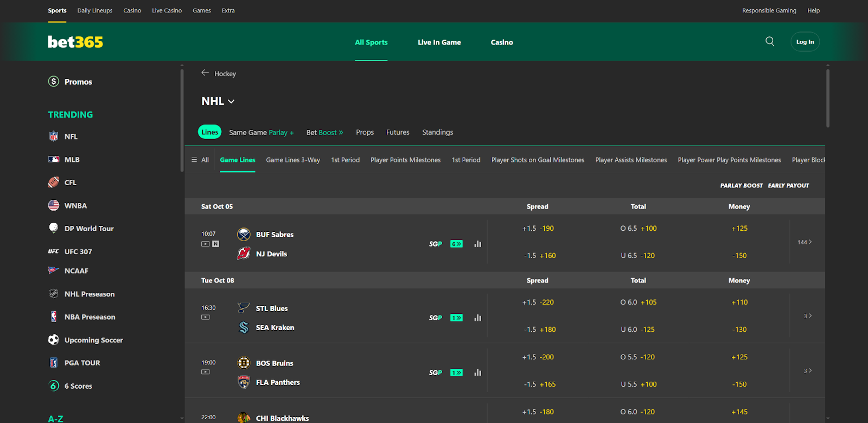The width and height of the screenshot is (868, 423).
Task: Bet Over 6.0 +105 Blues game
Action: [x=639, y=302]
